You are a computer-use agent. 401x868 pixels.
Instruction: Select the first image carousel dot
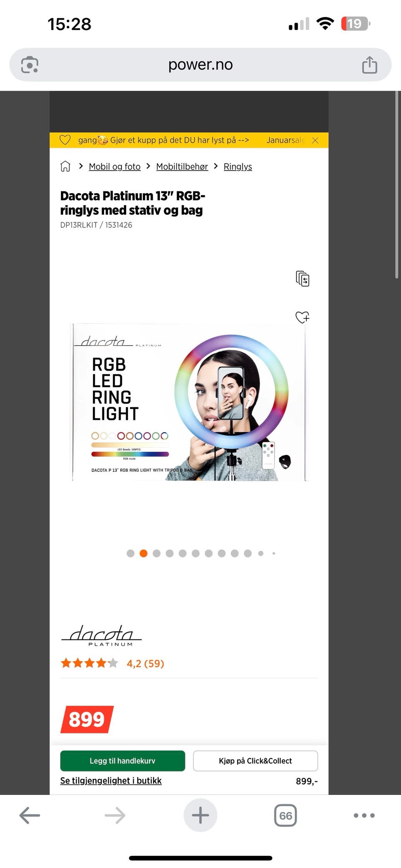(130, 553)
